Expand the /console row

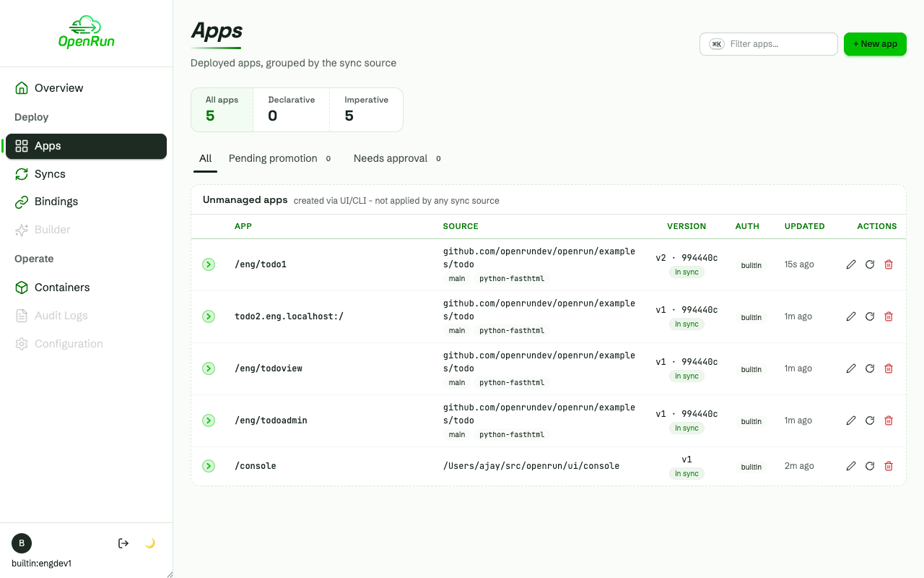209,466
